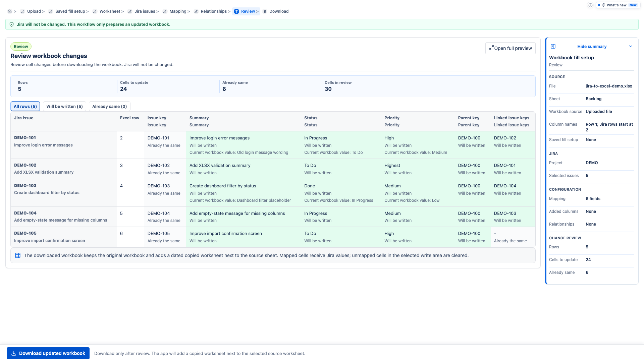
Task: Go to the Worksheet step
Action: 110,11
